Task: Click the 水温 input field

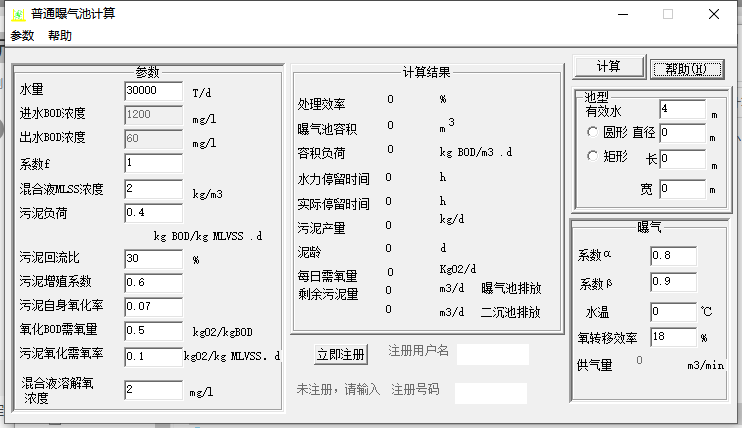Action: pyautogui.click(x=672, y=312)
